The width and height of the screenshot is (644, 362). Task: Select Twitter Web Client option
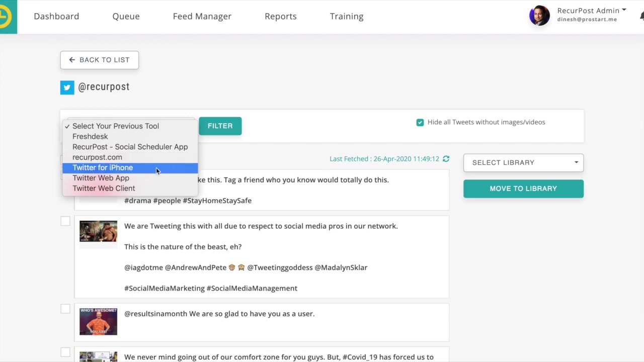[x=130, y=188]
